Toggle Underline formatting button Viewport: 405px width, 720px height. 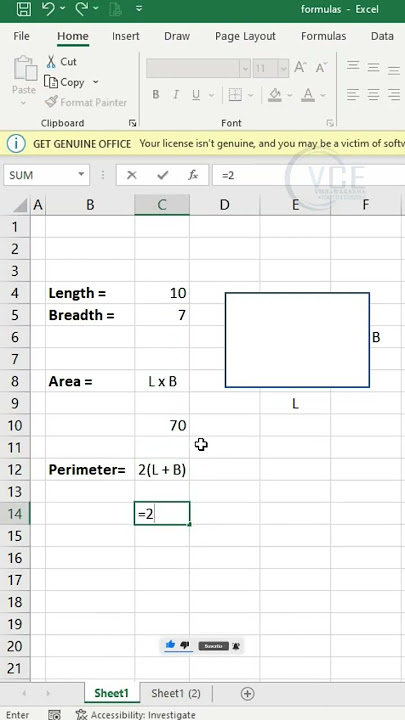(196, 95)
